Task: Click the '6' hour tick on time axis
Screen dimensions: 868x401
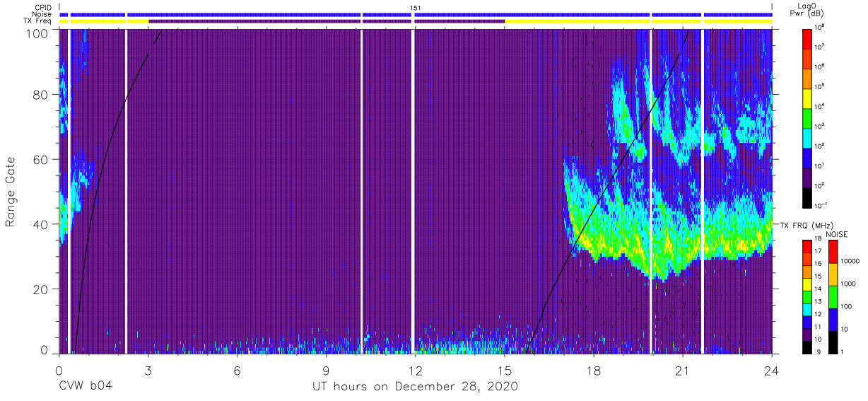Action: (237, 370)
